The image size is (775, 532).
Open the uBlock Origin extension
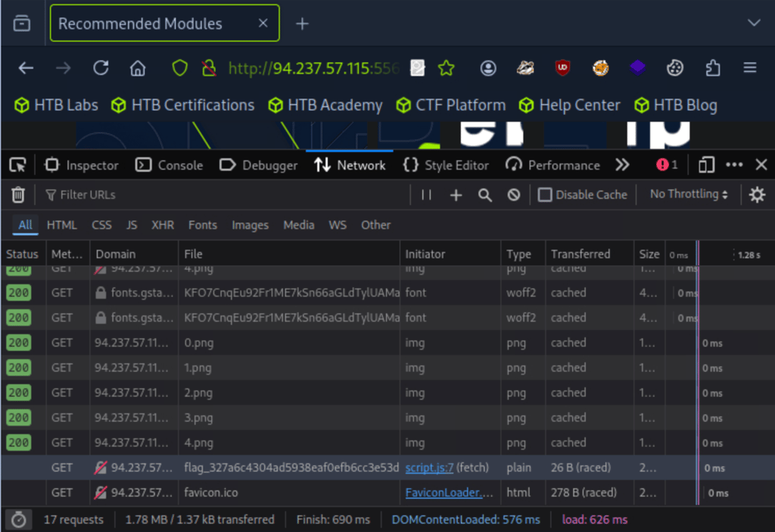click(x=562, y=68)
